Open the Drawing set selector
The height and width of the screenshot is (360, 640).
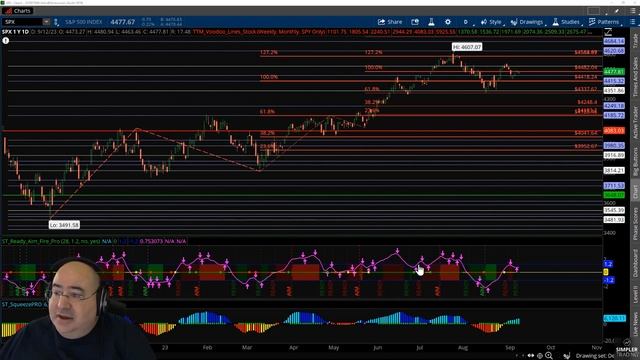pos(594,356)
